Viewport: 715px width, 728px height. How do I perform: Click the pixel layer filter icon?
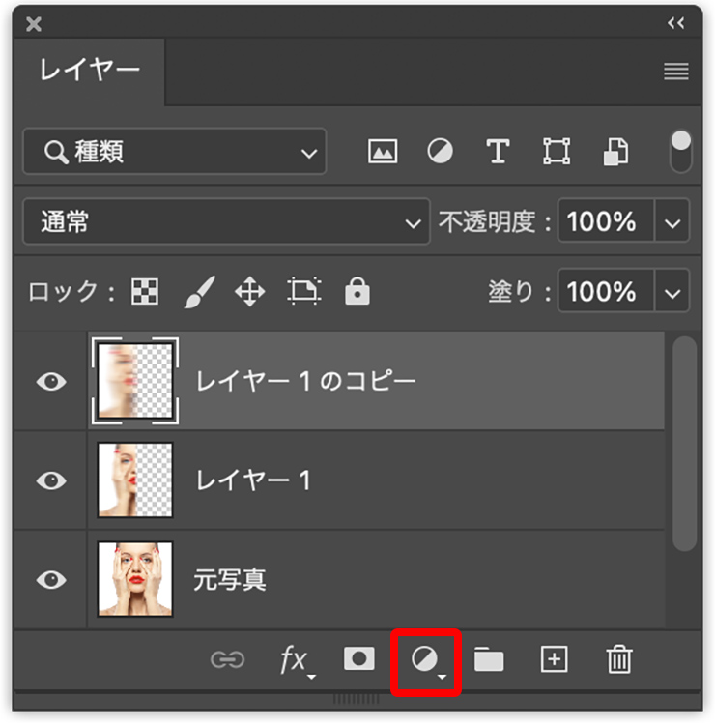coord(384,152)
